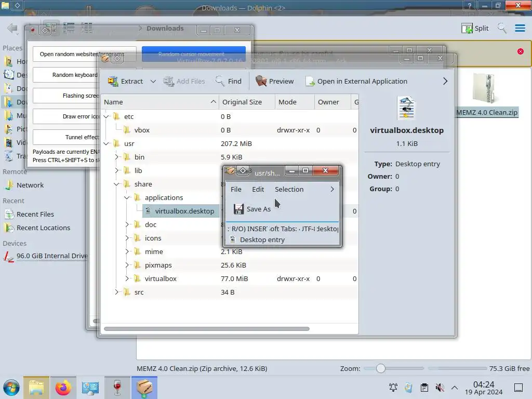532x399 pixels.
Task: Click the horizontal scrollbar in Ark
Action: tap(207, 329)
